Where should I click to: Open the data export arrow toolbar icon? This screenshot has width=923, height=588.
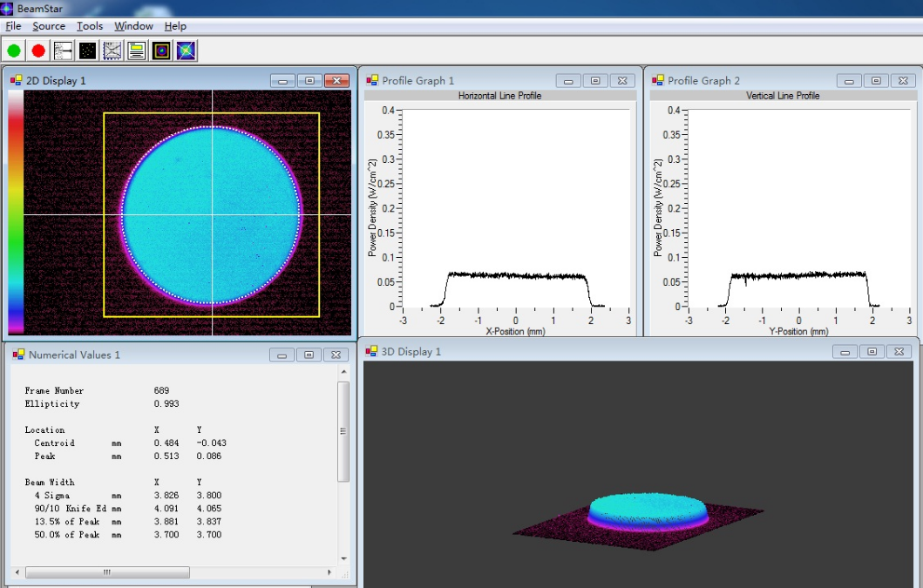63,51
